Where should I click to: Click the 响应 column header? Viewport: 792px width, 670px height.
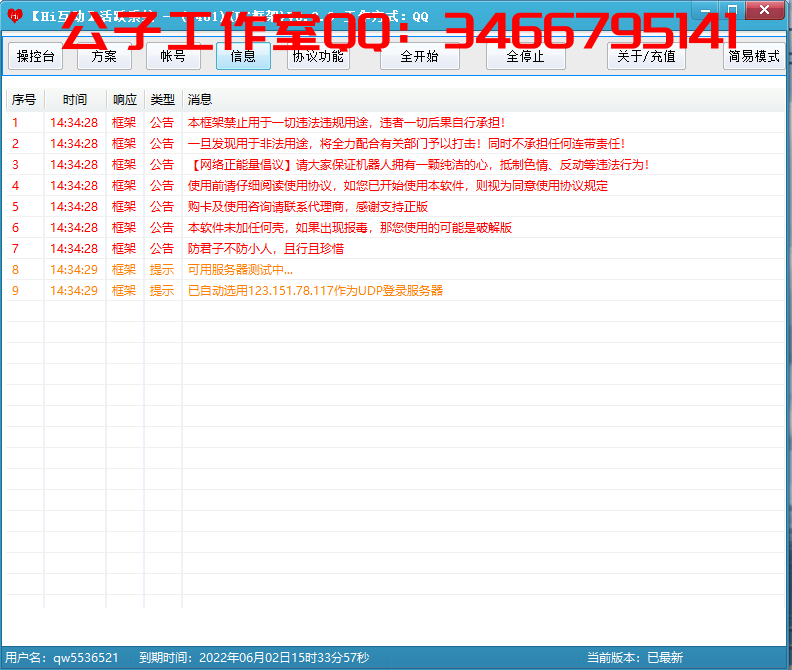pos(125,100)
